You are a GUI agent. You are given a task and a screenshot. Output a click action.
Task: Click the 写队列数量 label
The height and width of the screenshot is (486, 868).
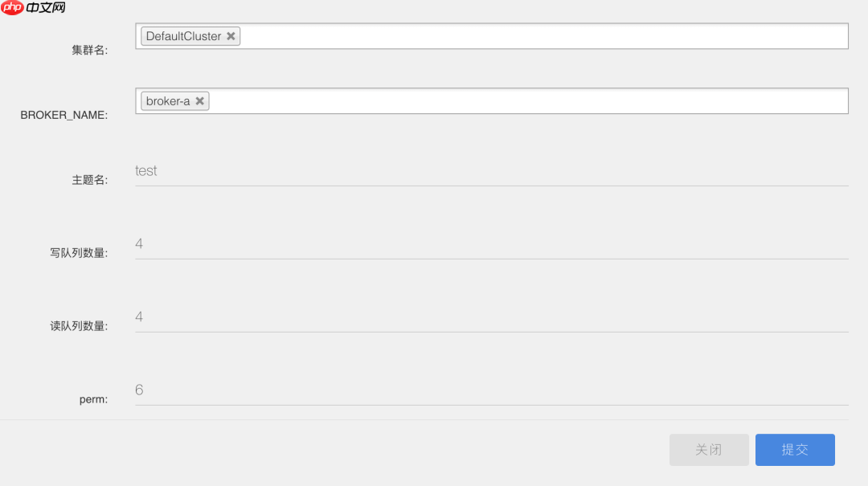[x=79, y=253]
